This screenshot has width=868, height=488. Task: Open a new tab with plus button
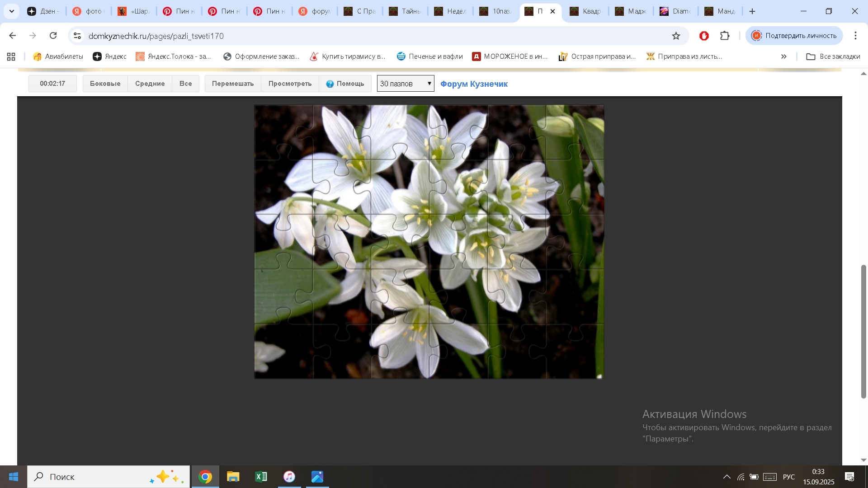752,11
